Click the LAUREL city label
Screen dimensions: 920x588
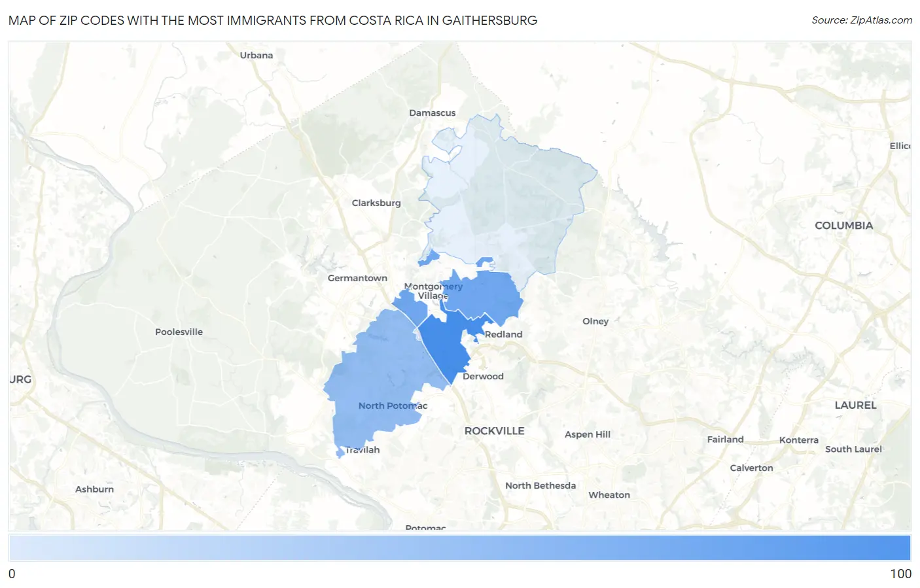(x=855, y=406)
